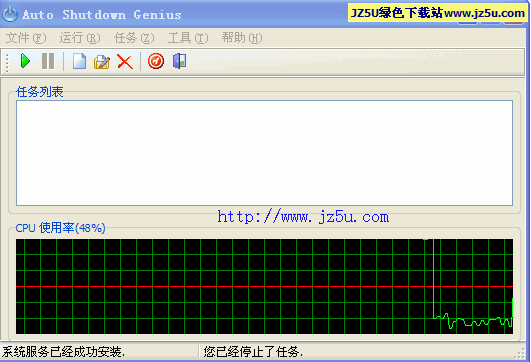Click the toolbar's dotted grip handle
Image resolution: width=531 pixels, height=362 pixels.
[x=7, y=62]
